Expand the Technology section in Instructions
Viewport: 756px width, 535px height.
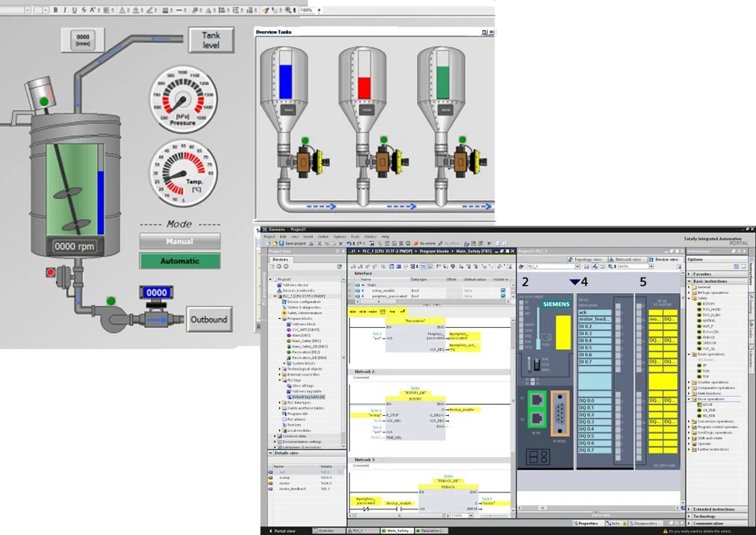[689, 516]
